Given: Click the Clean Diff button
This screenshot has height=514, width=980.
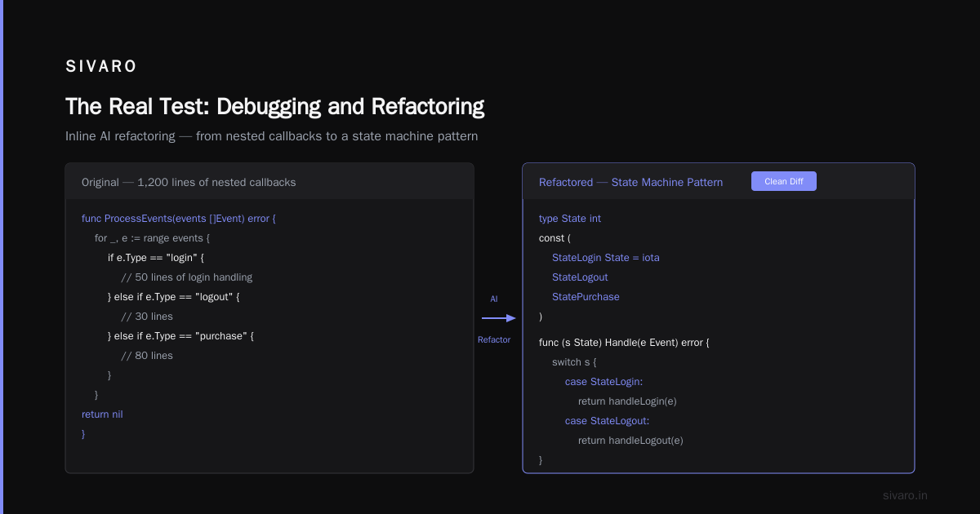Looking at the screenshot, I should point(784,181).
